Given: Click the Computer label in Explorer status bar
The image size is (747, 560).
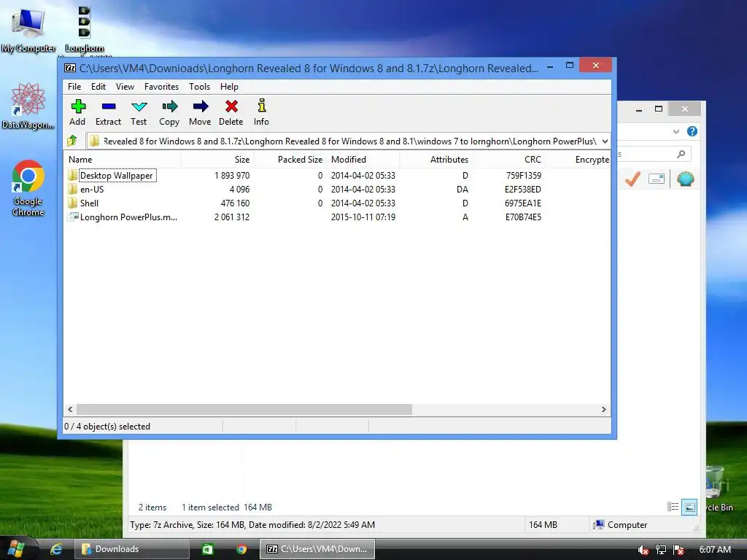Looking at the screenshot, I should [627, 525].
